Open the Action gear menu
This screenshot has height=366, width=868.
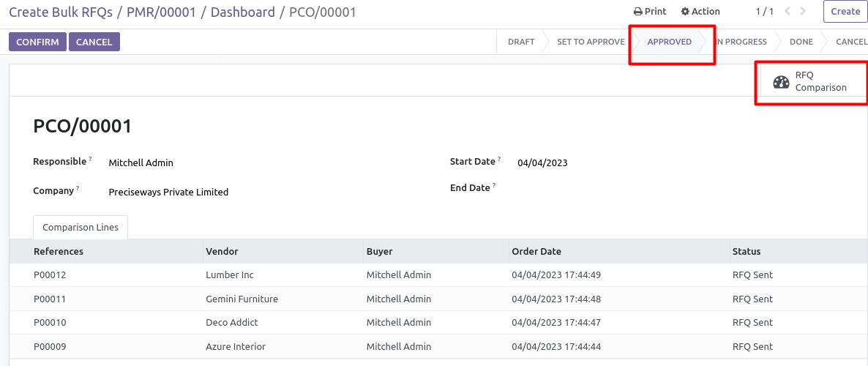click(685, 12)
